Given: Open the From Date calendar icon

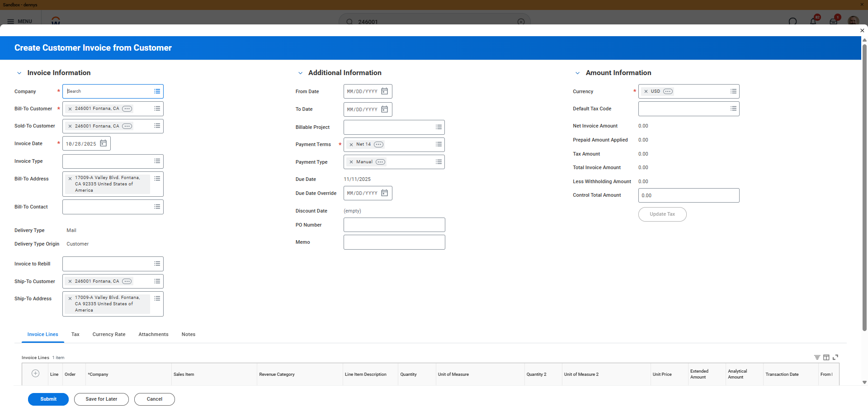Looking at the screenshot, I should (x=384, y=91).
